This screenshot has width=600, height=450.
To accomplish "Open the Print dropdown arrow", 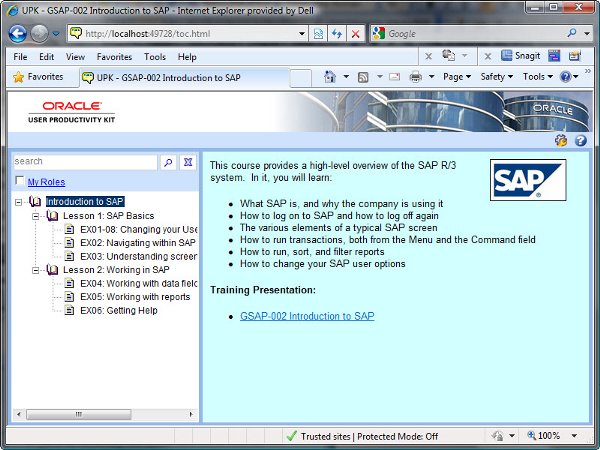I will click(432, 77).
